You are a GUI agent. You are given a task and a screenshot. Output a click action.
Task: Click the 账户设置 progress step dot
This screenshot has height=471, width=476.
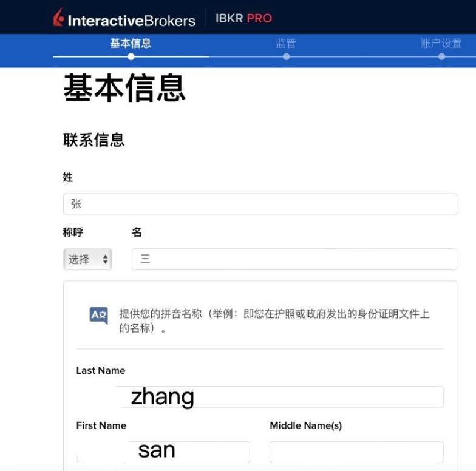(x=441, y=57)
